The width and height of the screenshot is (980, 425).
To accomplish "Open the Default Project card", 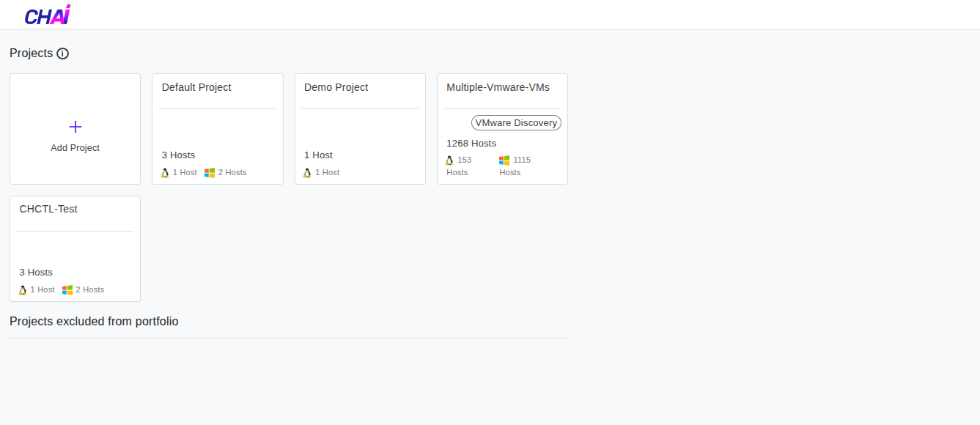I will tap(217, 117).
